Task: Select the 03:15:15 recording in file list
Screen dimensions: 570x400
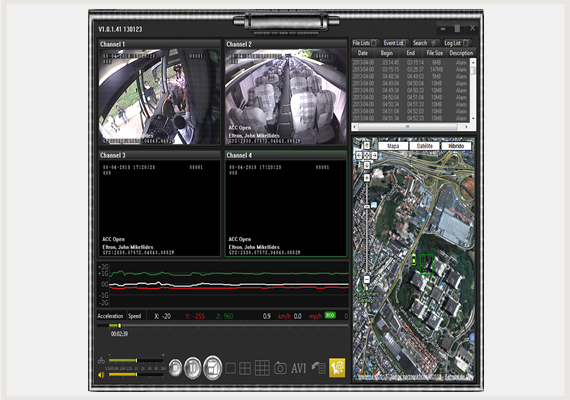Action: click(x=411, y=69)
